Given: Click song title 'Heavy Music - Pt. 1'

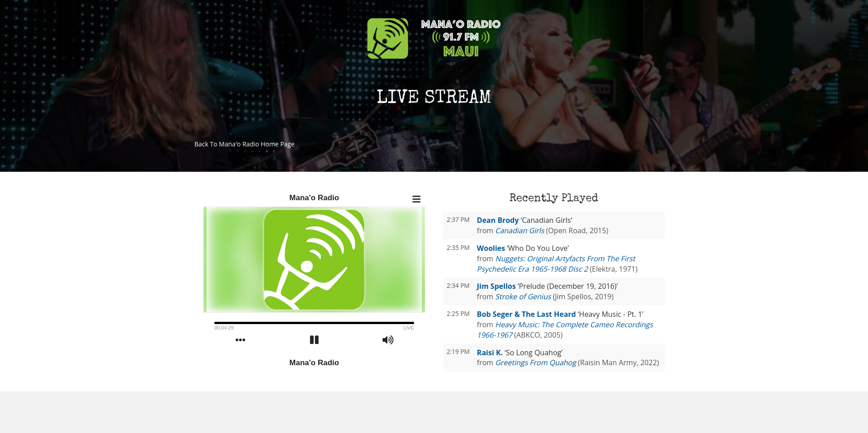Looking at the screenshot, I should [611, 314].
